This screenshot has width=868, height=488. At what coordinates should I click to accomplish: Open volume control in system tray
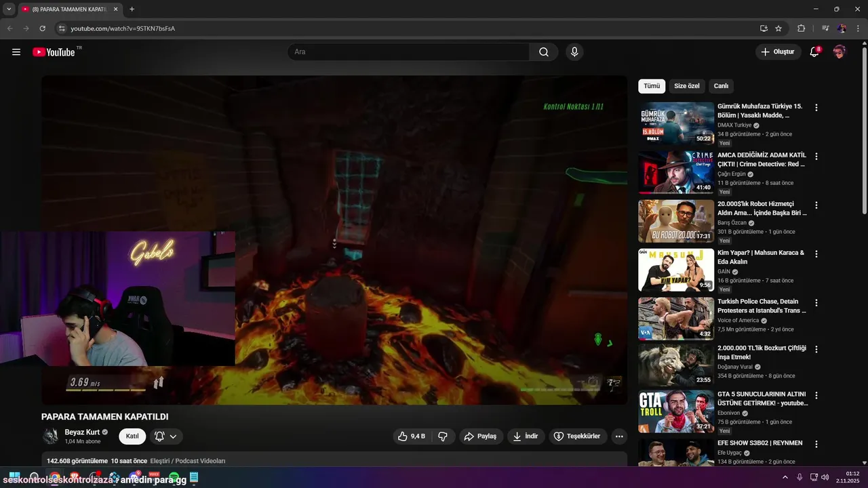coord(825,477)
